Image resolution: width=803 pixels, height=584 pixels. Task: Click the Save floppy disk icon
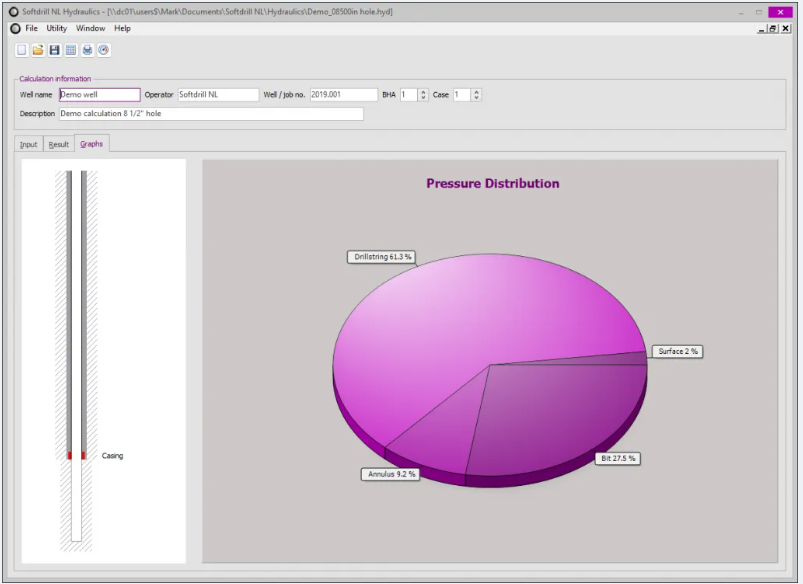54,50
